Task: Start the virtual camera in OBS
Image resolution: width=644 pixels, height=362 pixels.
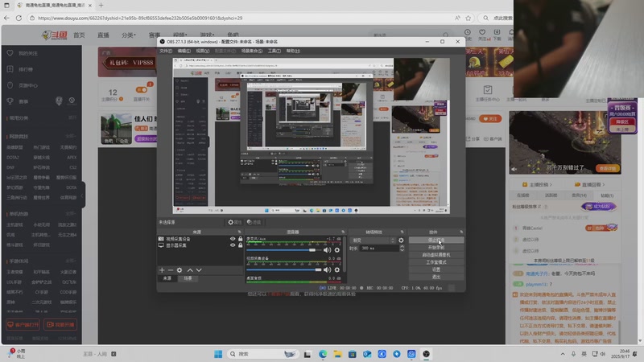Action: pyautogui.click(x=436, y=255)
